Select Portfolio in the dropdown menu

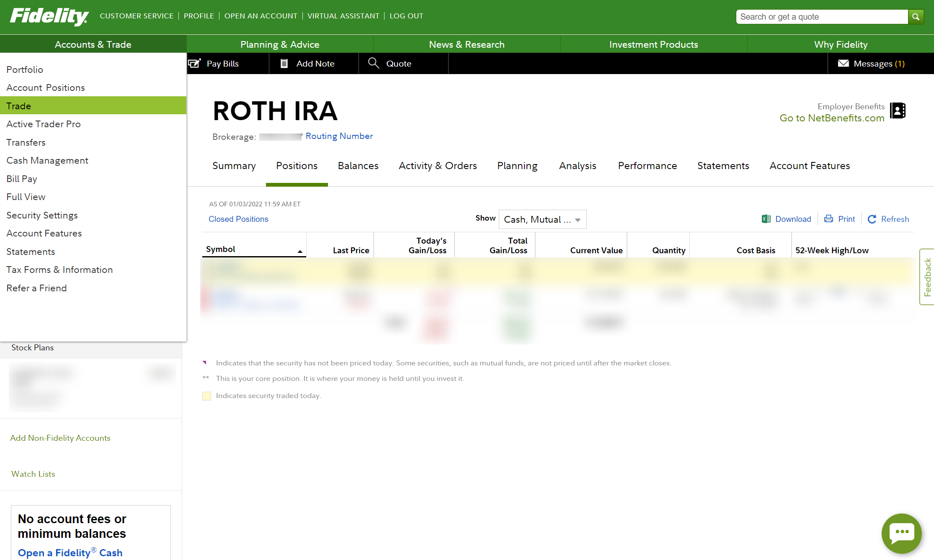(x=93, y=69)
